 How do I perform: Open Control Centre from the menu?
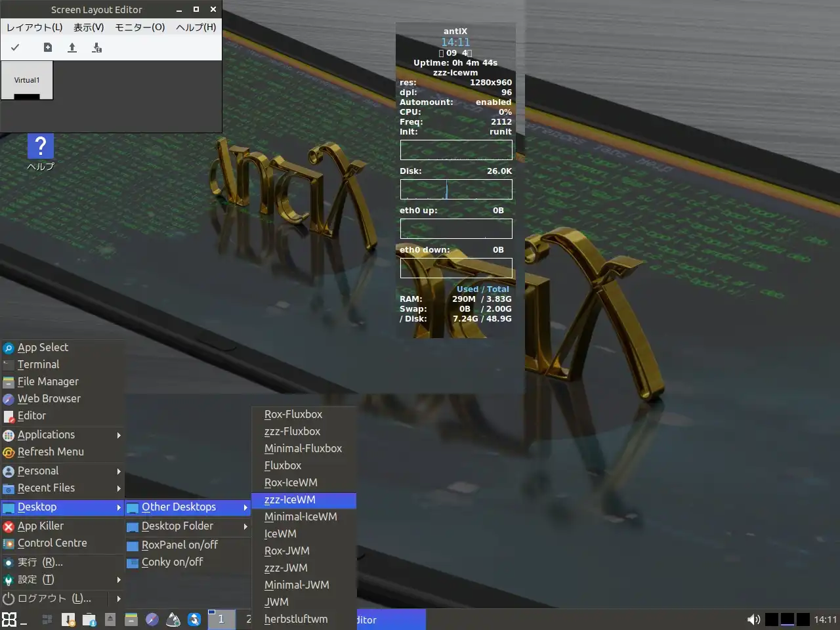(x=52, y=543)
